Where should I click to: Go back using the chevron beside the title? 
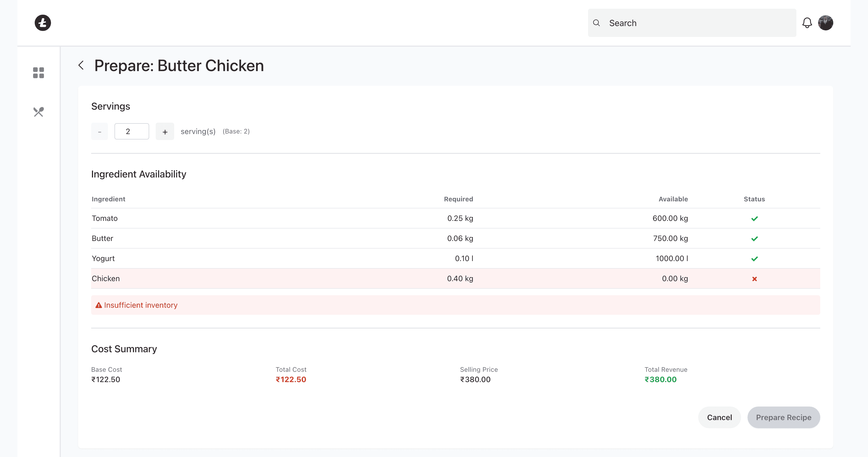coord(81,65)
